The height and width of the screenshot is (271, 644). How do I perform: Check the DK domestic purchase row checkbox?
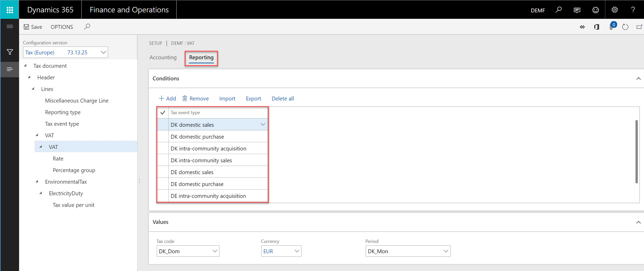[x=163, y=136]
